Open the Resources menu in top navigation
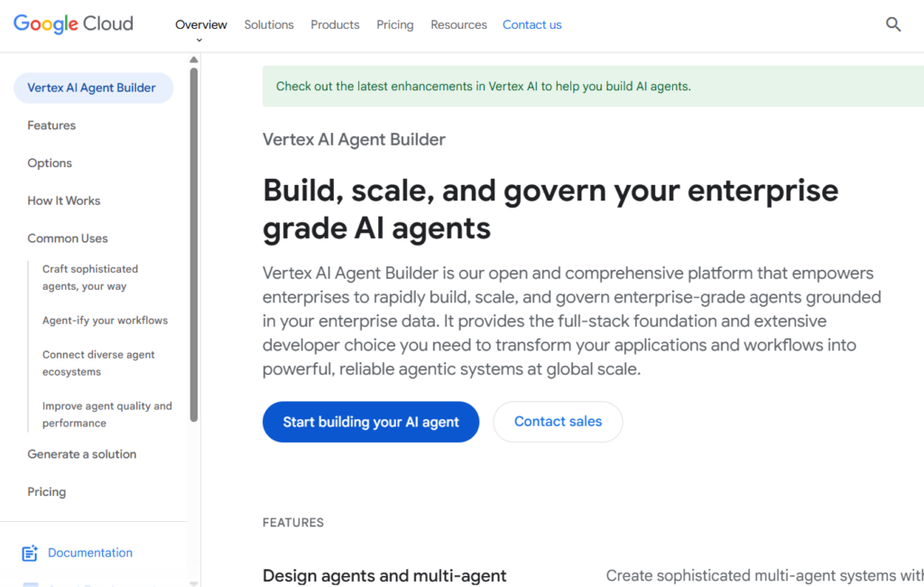The height and width of the screenshot is (587, 924). pos(458,24)
